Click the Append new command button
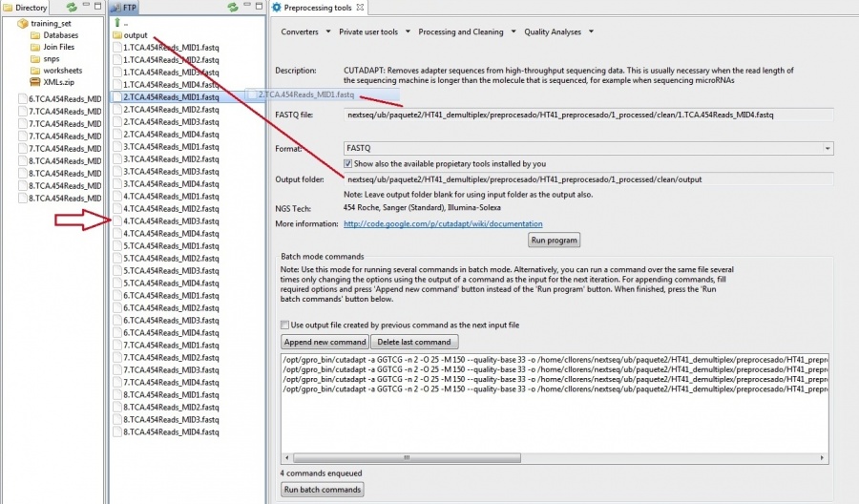 coord(324,342)
